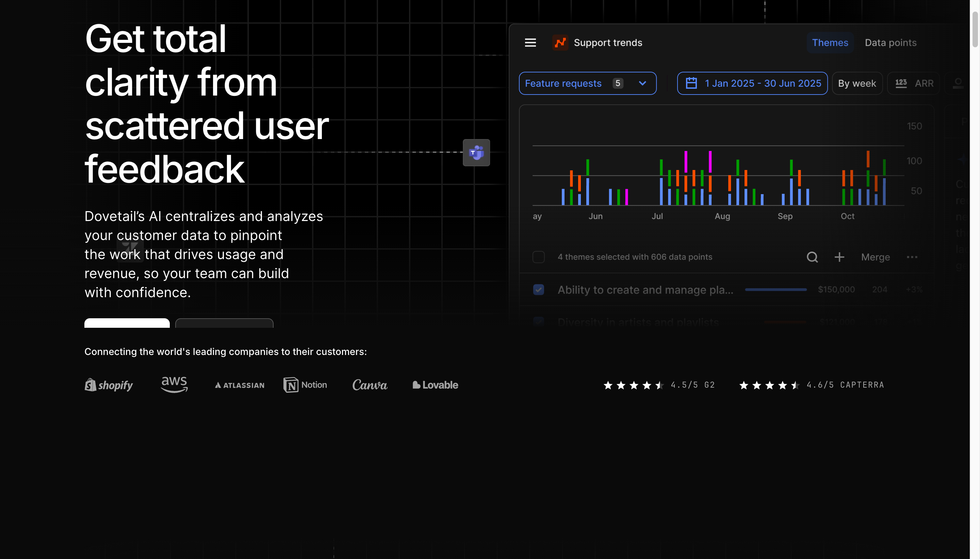Viewport: 980px width, 559px height.
Task: Click the 4.5/5 G2 rating text
Action: tap(693, 385)
